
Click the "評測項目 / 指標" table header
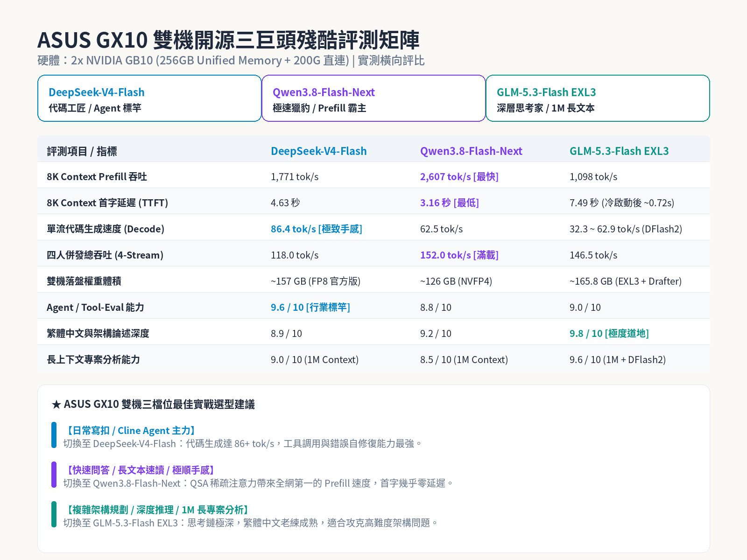[x=82, y=151]
